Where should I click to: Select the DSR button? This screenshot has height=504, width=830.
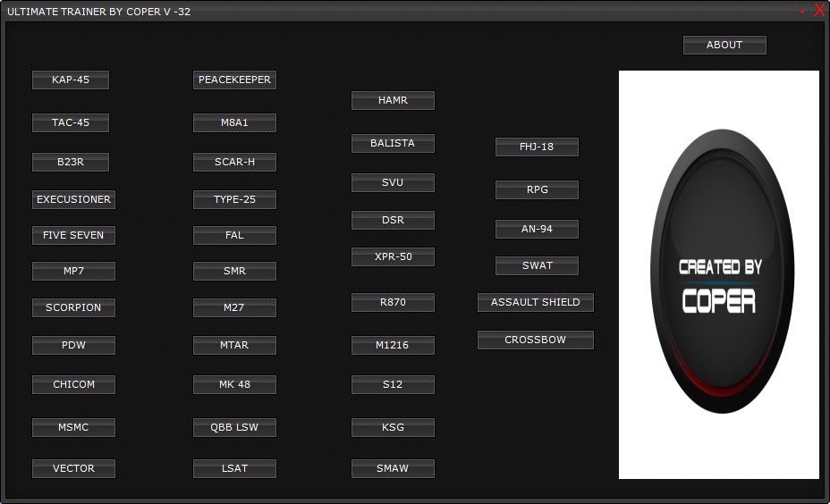coord(393,220)
